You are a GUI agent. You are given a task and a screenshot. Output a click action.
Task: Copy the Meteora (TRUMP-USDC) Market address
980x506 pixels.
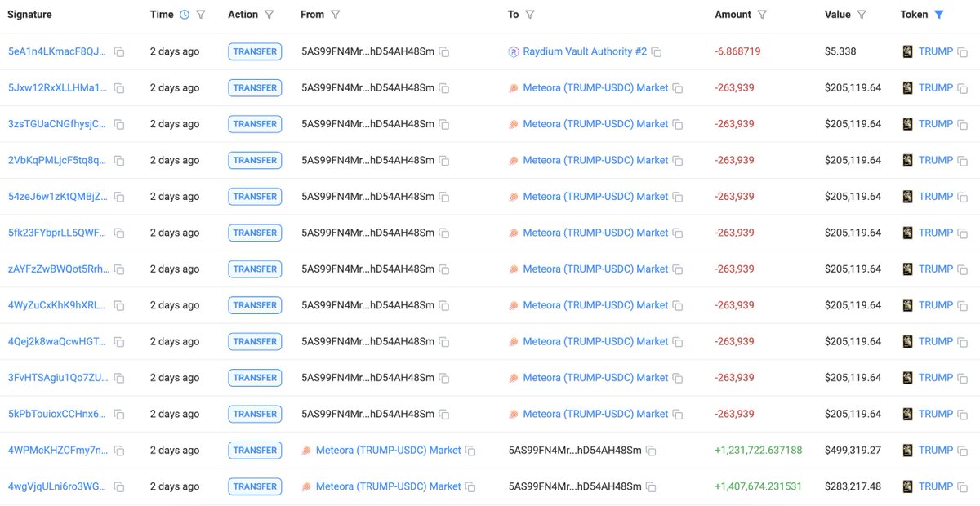pyautogui.click(x=675, y=87)
